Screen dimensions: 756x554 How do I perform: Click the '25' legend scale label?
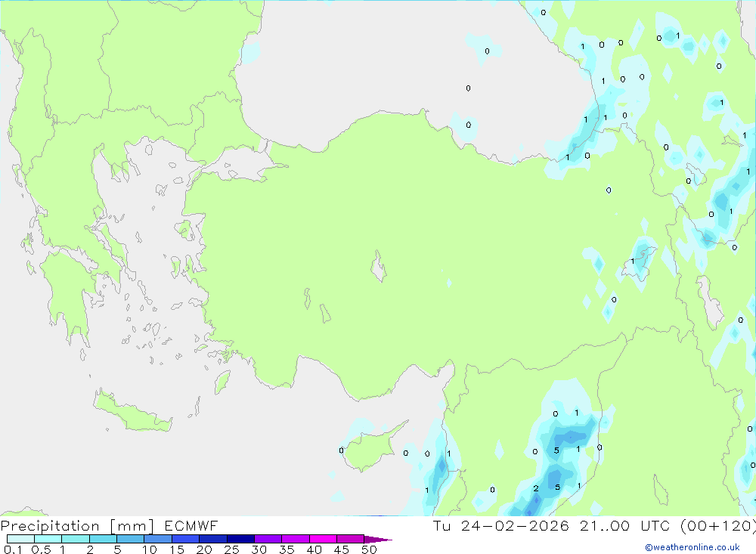click(232, 549)
